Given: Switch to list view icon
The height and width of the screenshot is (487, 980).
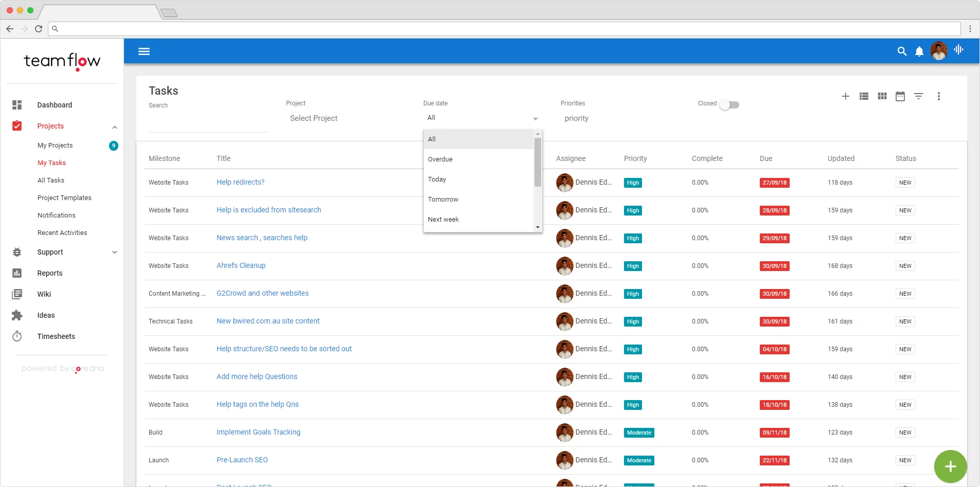Looking at the screenshot, I should point(864,96).
